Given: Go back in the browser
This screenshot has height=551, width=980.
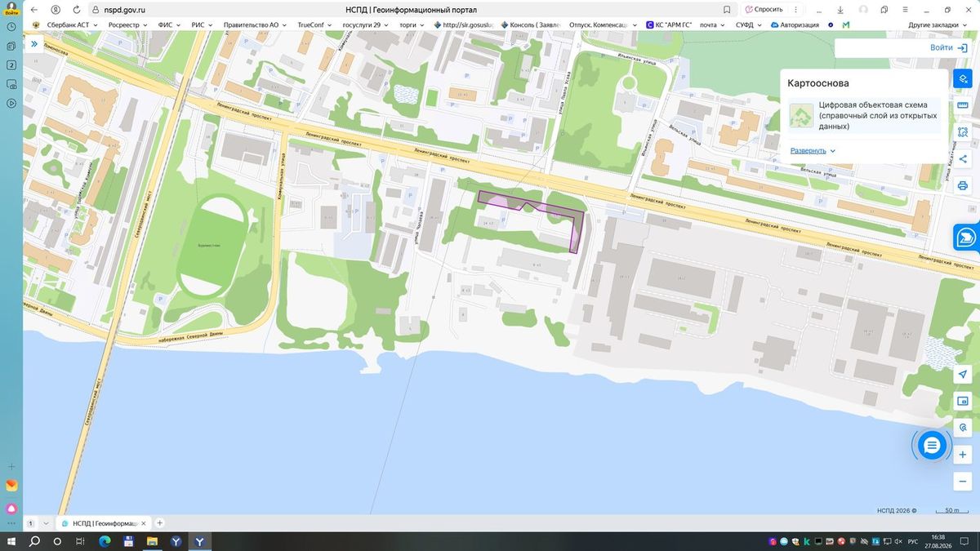Looking at the screenshot, I should tap(34, 10).
